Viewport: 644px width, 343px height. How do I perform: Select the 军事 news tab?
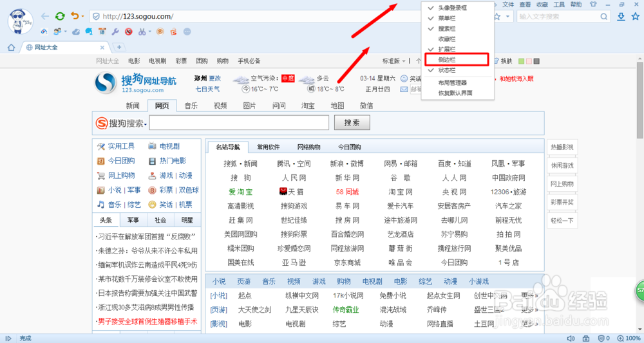point(133,220)
